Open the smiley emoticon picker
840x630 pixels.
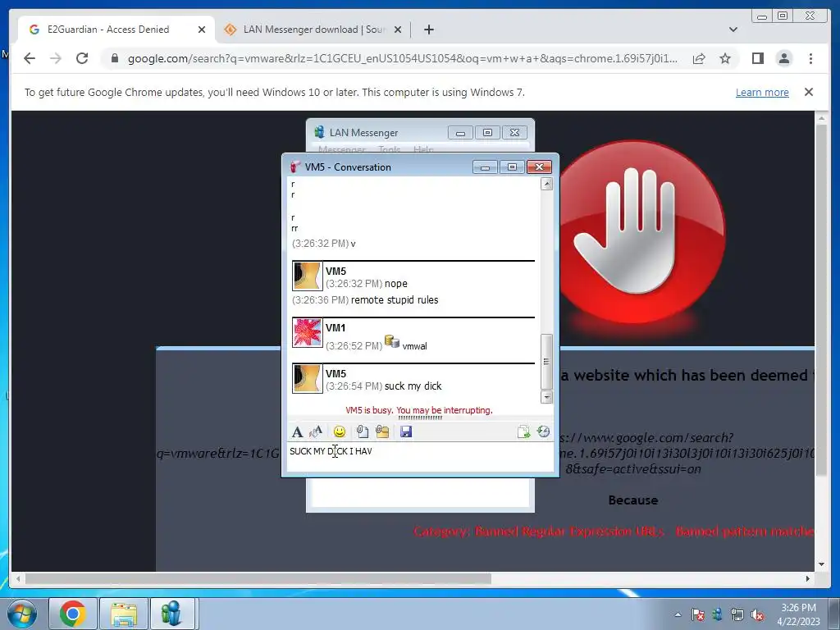coord(339,431)
